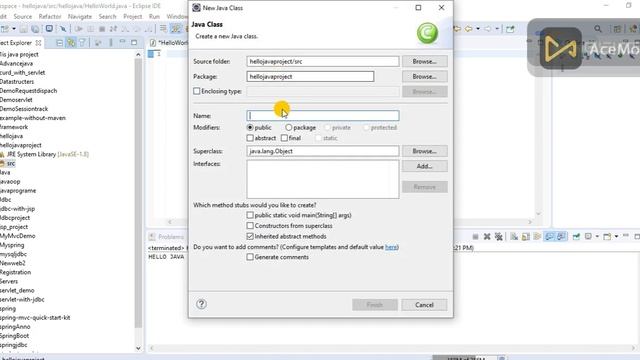640x360 pixels.
Task: Select the src folder in Project Explorer
Action: tap(11, 163)
